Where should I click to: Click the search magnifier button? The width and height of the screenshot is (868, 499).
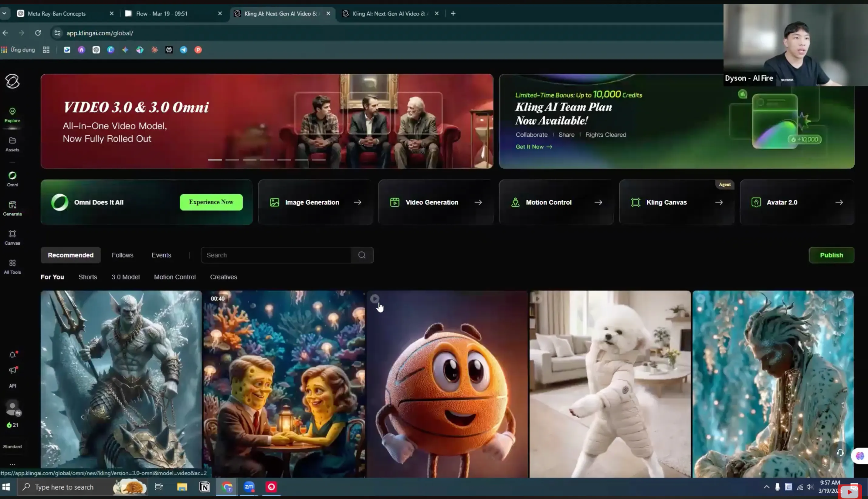click(362, 255)
